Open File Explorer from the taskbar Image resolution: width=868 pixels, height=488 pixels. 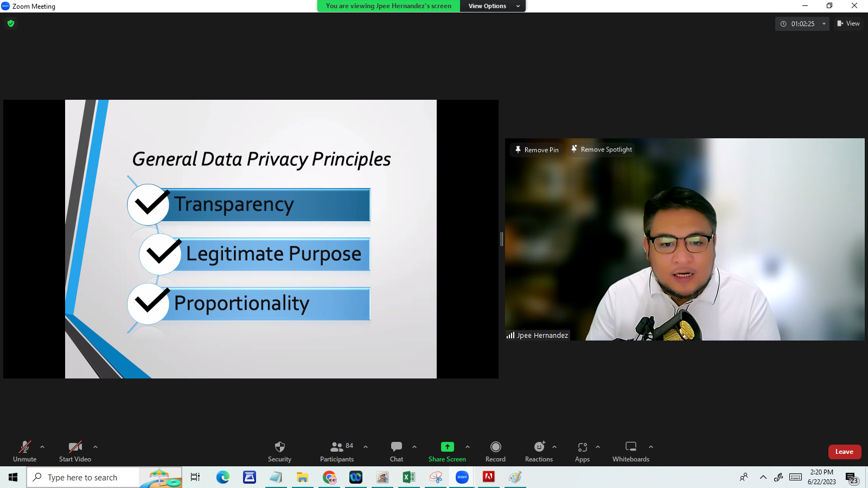tap(302, 477)
